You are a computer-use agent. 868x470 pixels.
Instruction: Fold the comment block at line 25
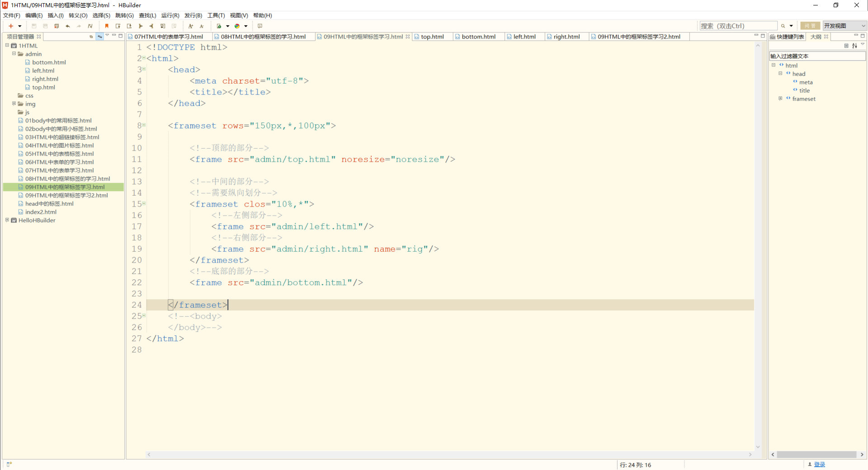144,315
